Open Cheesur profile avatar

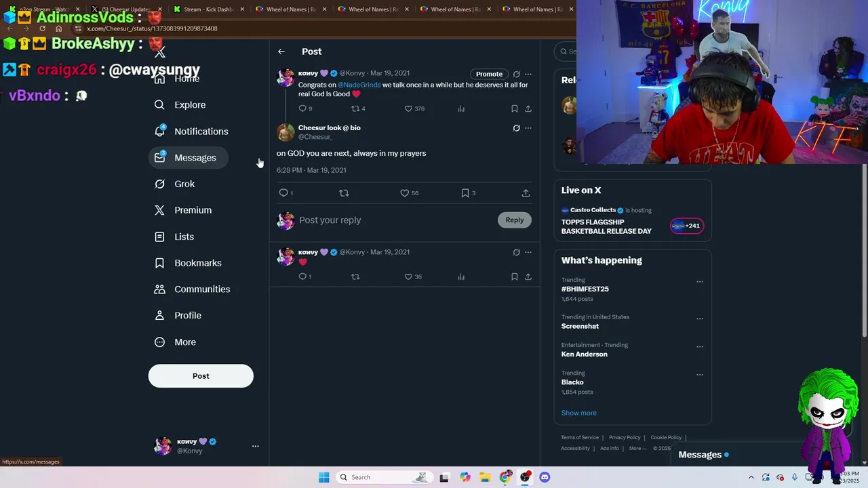click(285, 132)
